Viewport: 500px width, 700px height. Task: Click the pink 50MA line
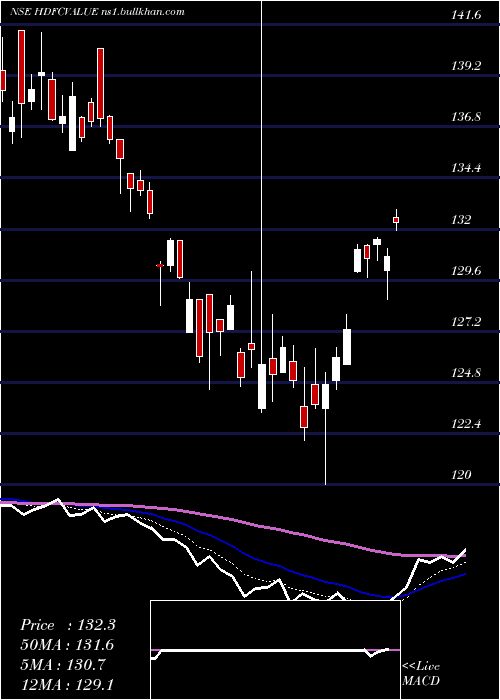(232, 520)
